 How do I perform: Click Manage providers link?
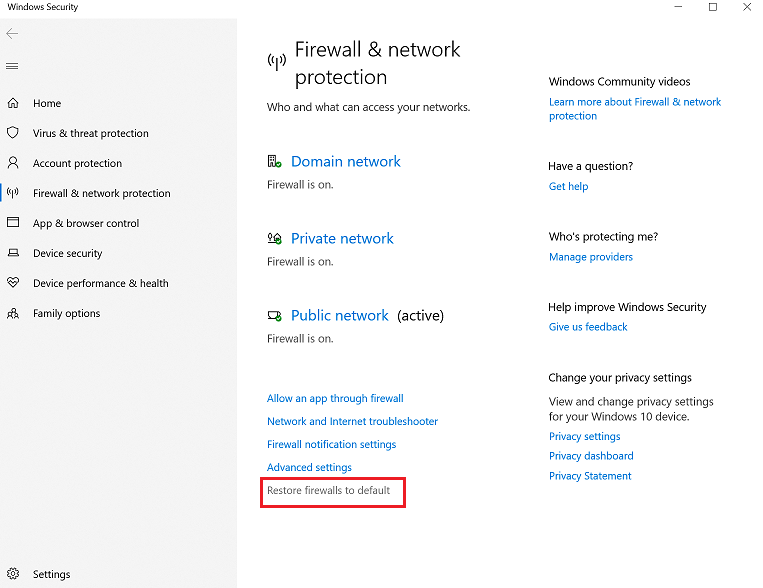[x=590, y=257]
